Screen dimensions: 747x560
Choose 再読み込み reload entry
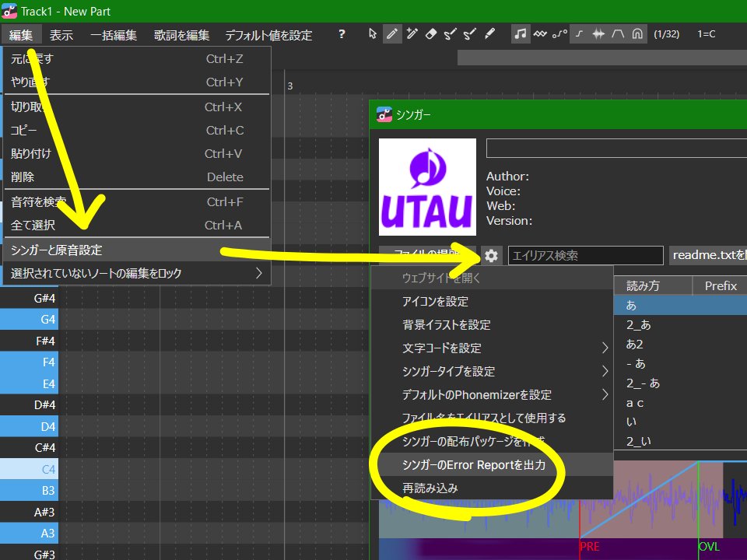[x=492, y=488]
